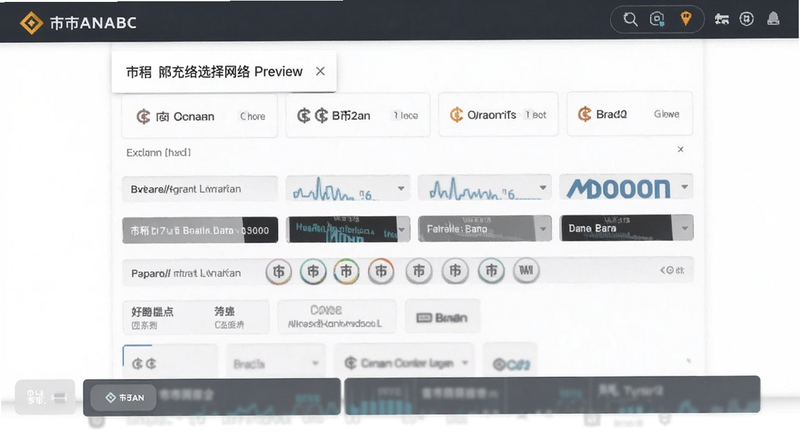Click coin icon on the BradQ card
The width and height of the screenshot is (800, 440).
point(584,114)
